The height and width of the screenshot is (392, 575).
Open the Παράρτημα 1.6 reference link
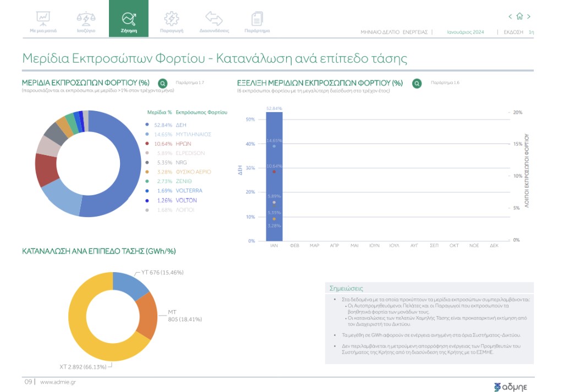click(445, 82)
